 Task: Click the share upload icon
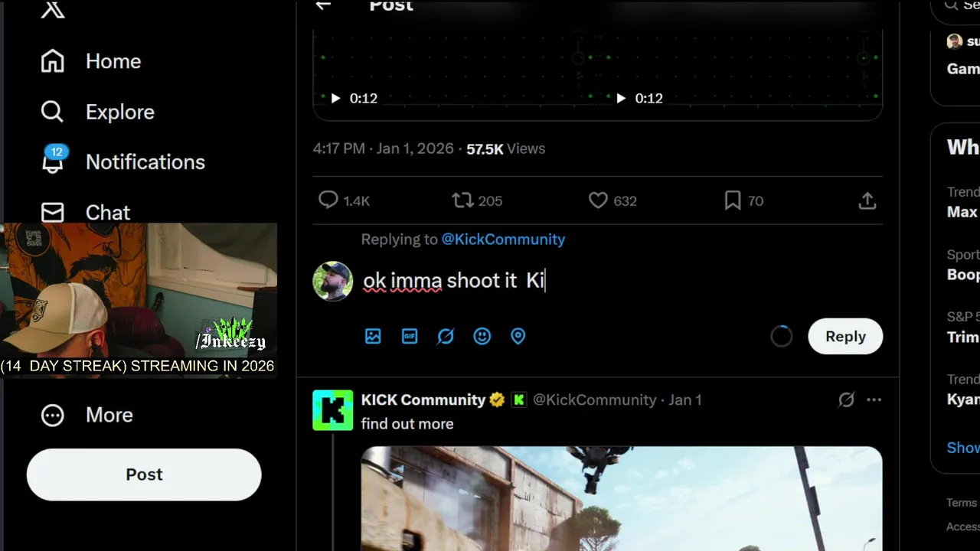[x=867, y=201]
